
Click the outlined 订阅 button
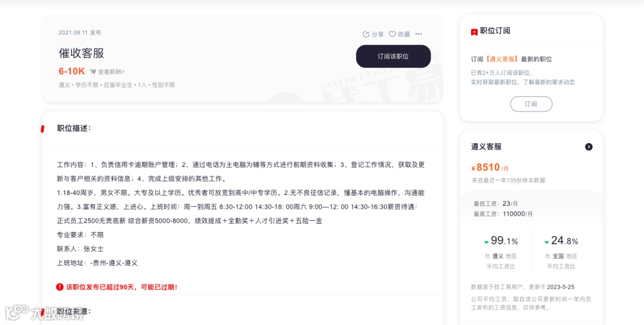pyautogui.click(x=531, y=104)
